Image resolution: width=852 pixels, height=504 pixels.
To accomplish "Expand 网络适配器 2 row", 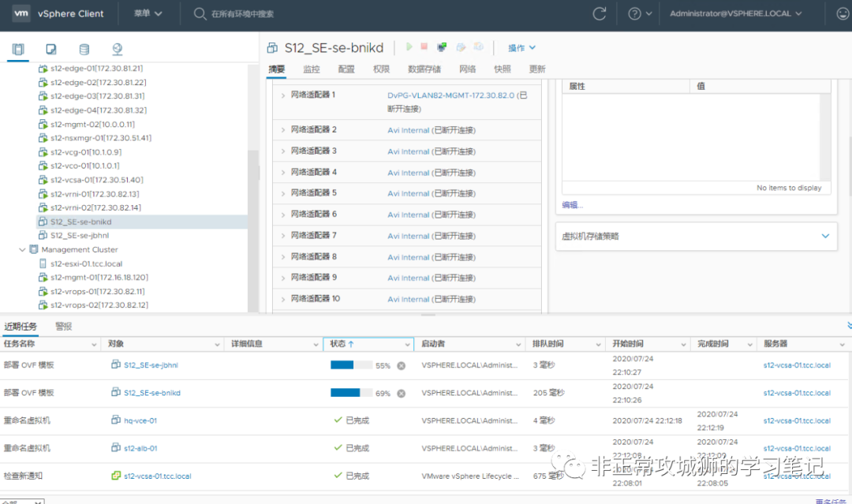I will click(x=283, y=130).
